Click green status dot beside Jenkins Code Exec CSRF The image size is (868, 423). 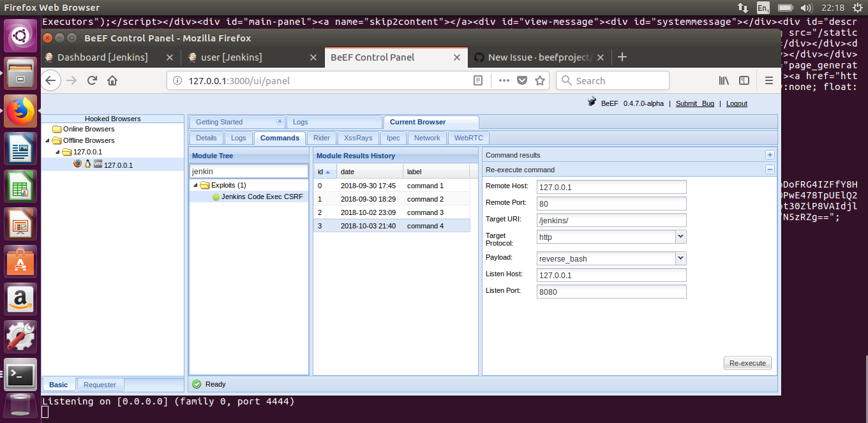[216, 197]
